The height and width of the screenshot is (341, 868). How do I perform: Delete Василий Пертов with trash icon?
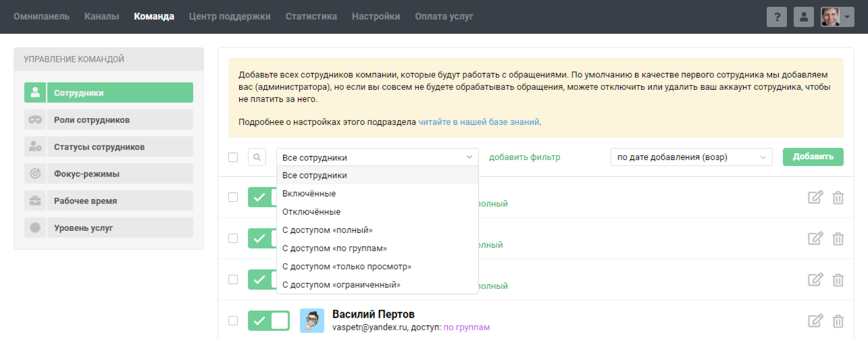pos(838,321)
